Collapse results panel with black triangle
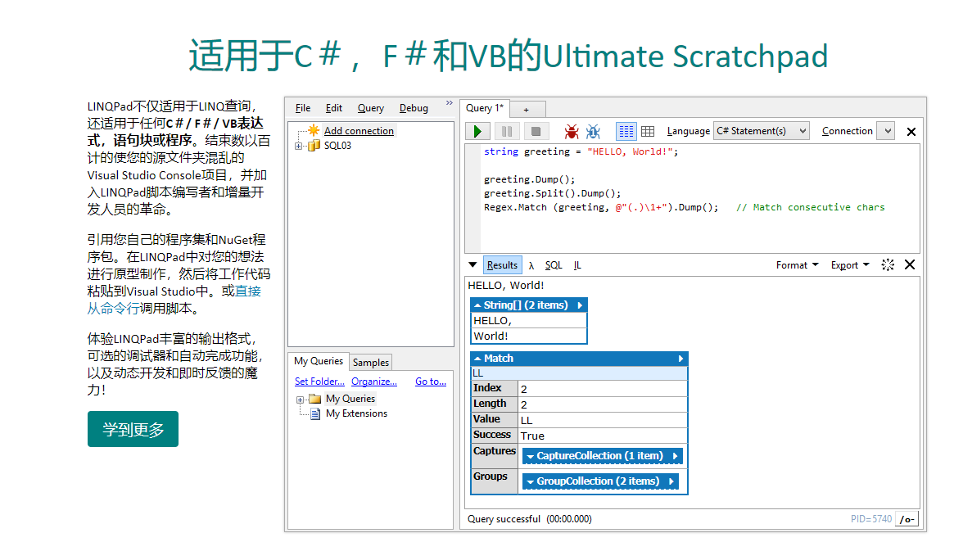 click(x=472, y=265)
